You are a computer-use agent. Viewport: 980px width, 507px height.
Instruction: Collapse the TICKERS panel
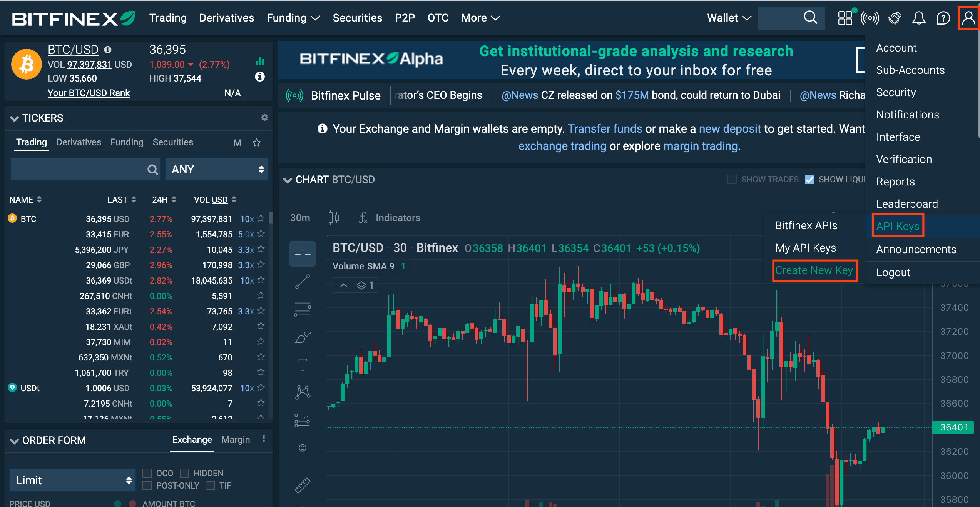tap(14, 118)
